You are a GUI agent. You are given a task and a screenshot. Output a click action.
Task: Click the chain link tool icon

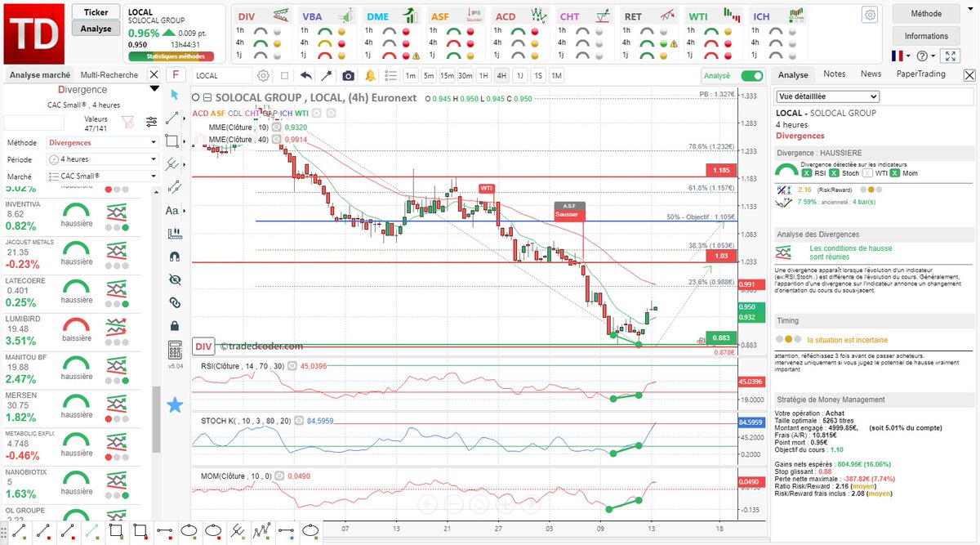tap(173, 302)
